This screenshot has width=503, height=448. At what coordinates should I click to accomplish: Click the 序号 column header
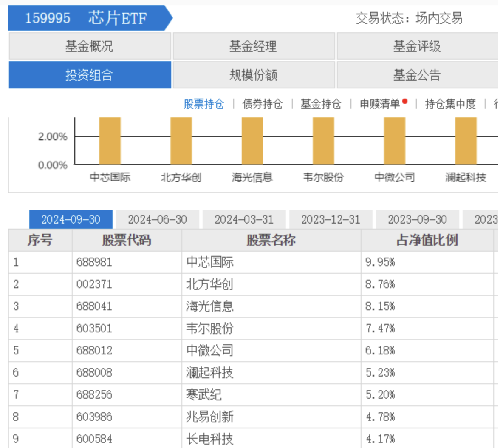[40, 240]
